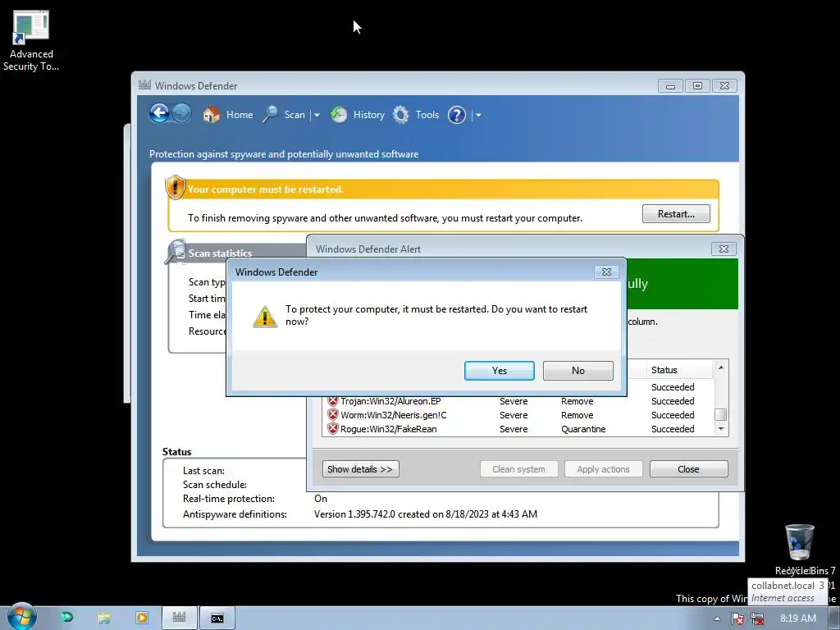The height and width of the screenshot is (630, 840).
Task: Click the red icon beside Worm:Win32/Neeris.gen!C
Action: tap(333, 414)
